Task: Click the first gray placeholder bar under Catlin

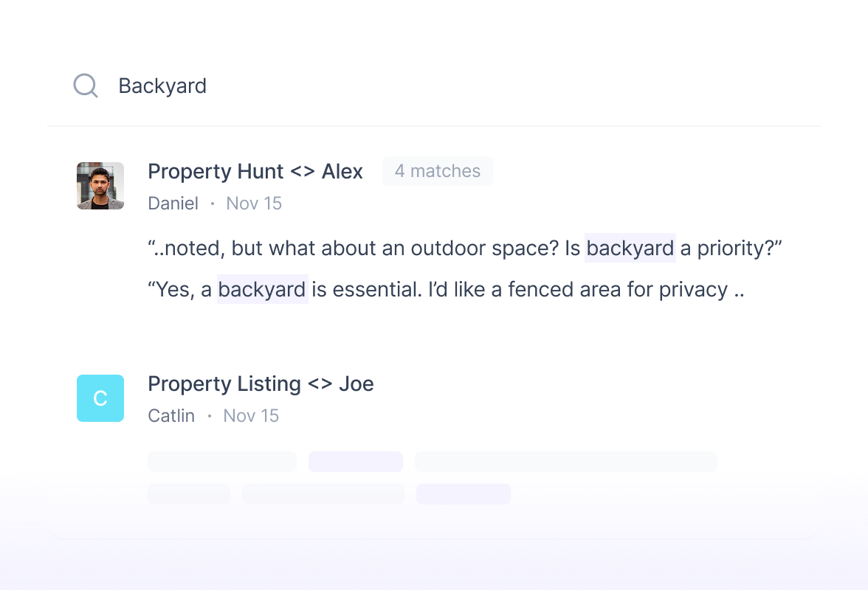Action: 221,462
